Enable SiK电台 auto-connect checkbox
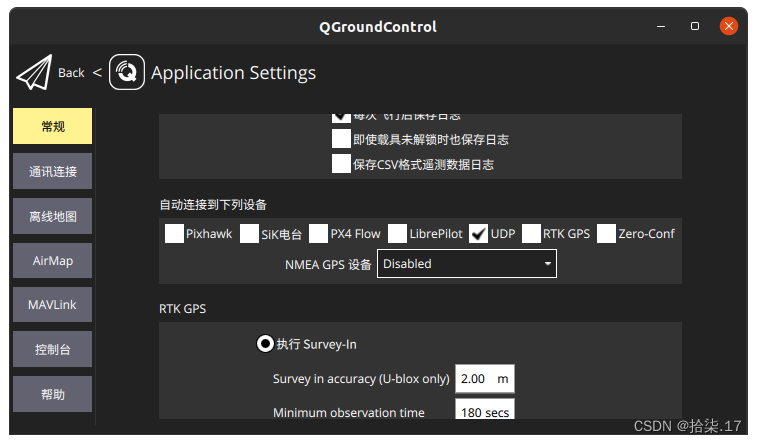This screenshot has width=757, height=444. [249, 234]
